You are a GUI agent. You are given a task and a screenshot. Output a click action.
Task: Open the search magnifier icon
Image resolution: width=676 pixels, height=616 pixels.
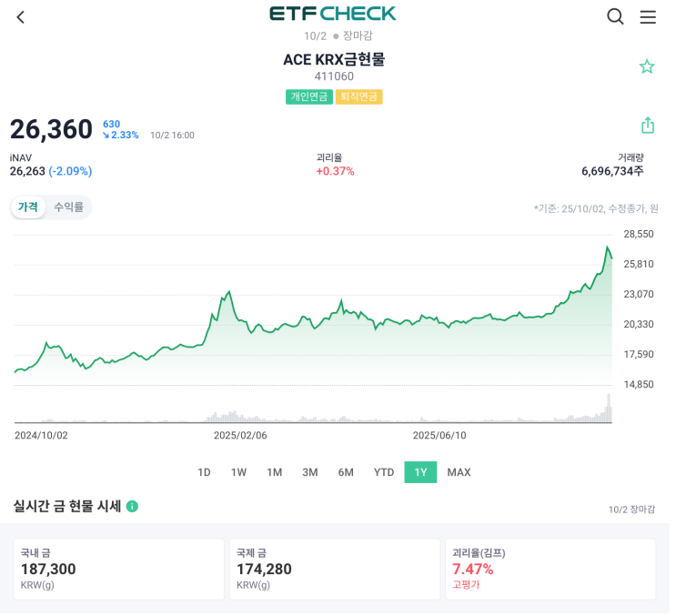pyautogui.click(x=615, y=16)
